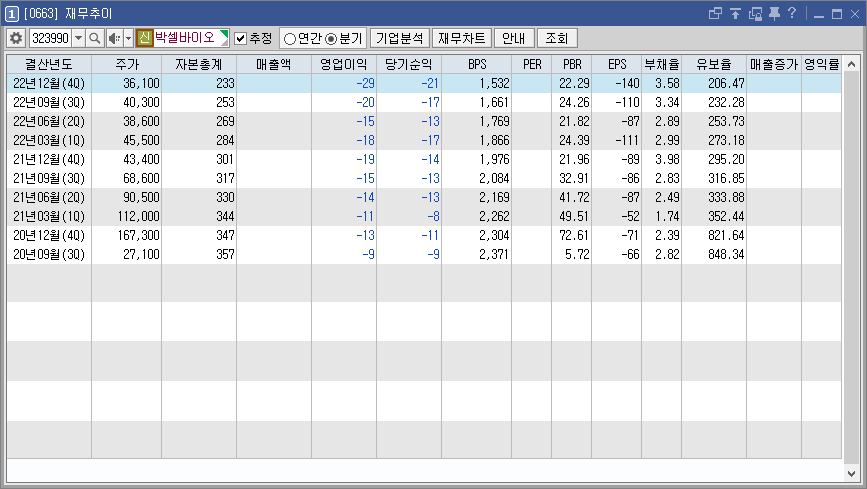Click the stock search magnifier icon
This screenshot has width=867, height=489.
point(95,38)
